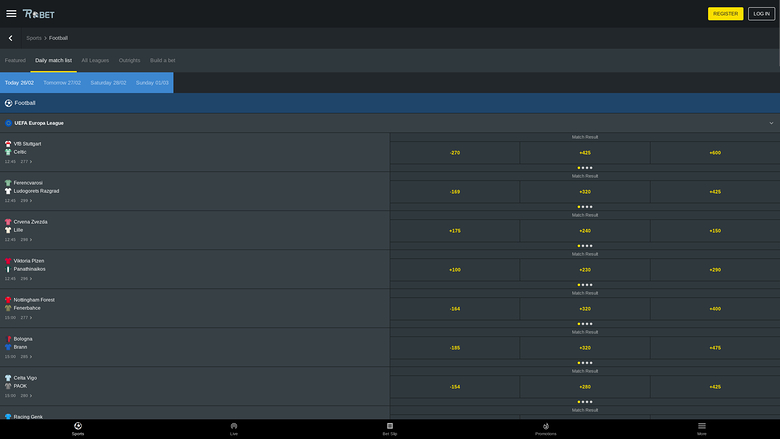Viewport: 780px width, 439px height.
Task: Expand Ferencvarosi match 299 markets
Action: tap(26, 200)
